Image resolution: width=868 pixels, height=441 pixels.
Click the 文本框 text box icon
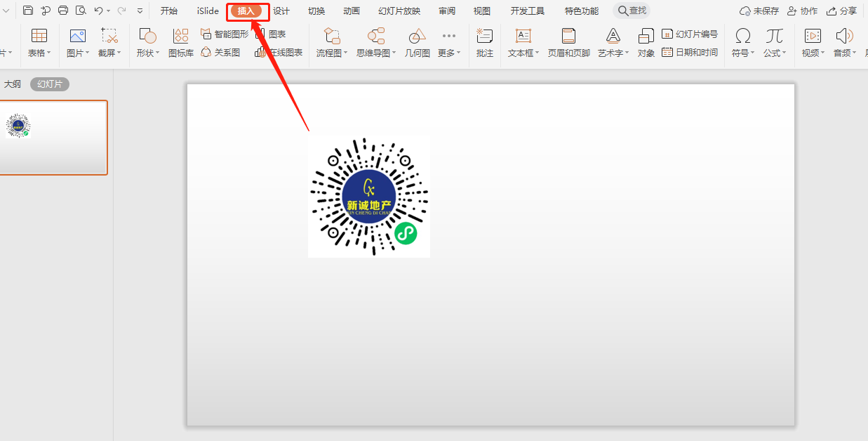click(523, 36)
